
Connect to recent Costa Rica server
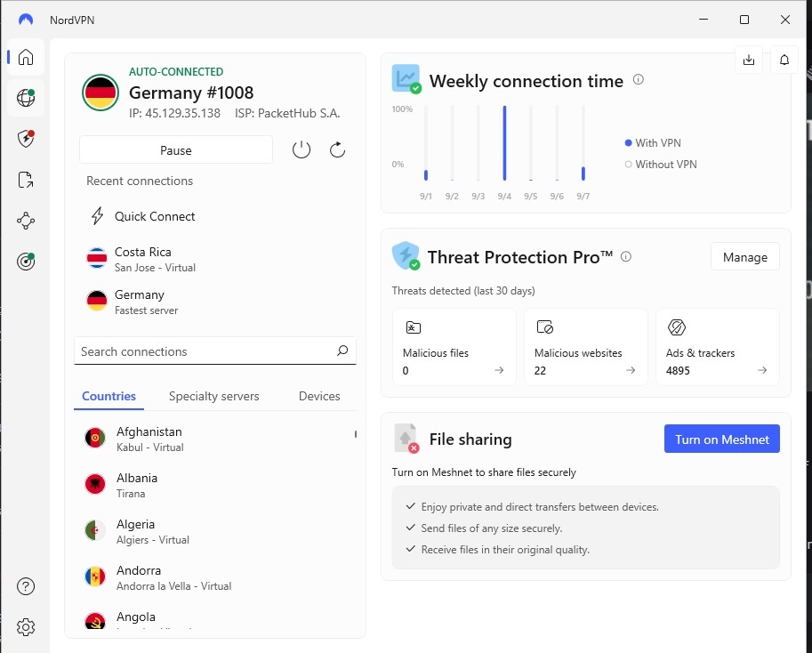pyautogui.click(x=215, y=259)
